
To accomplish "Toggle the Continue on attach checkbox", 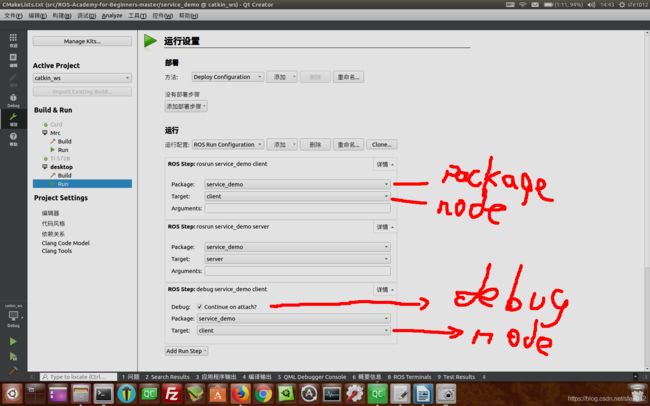I will pyautogui.click(x=200, y=307).
